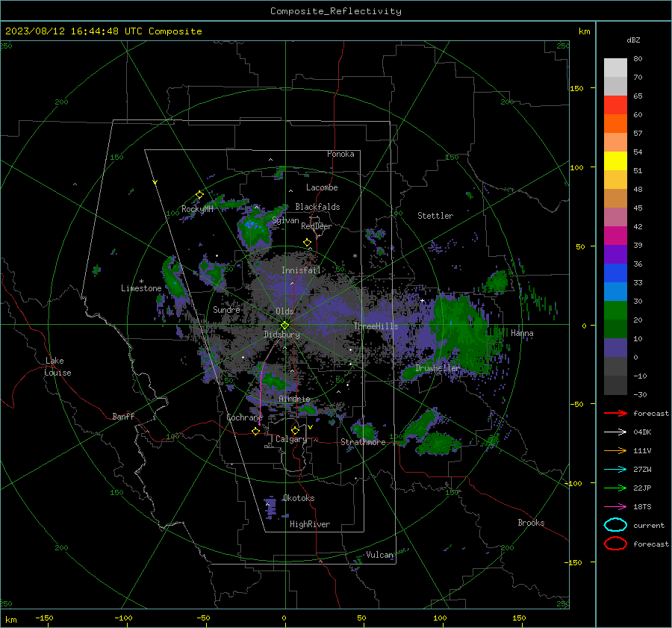The image size is (672, 628).
Task: Click the yellow diamond marker above Calgary
Action: point(295,430)
